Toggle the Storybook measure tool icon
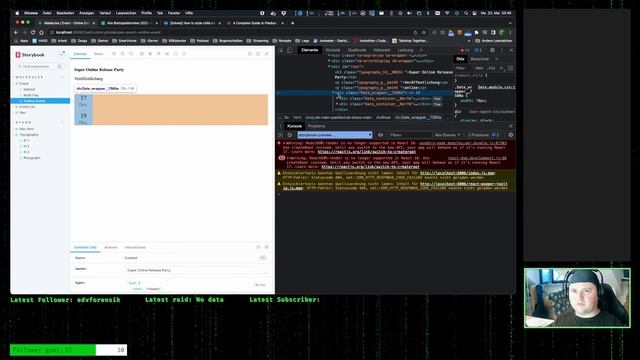 coord(167,54)
